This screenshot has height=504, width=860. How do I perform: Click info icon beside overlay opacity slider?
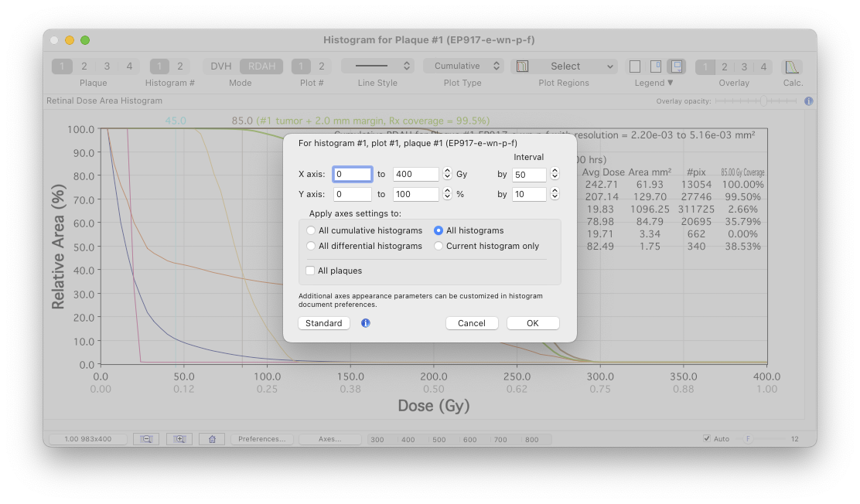(808, 101)
